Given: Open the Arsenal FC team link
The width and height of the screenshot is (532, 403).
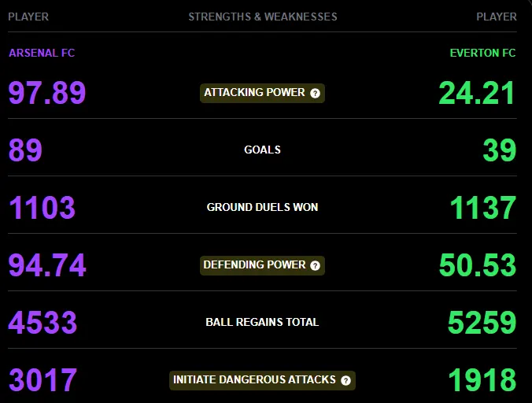Looking at the screenshot, I should pyautogui.click(x=42, y=53).
